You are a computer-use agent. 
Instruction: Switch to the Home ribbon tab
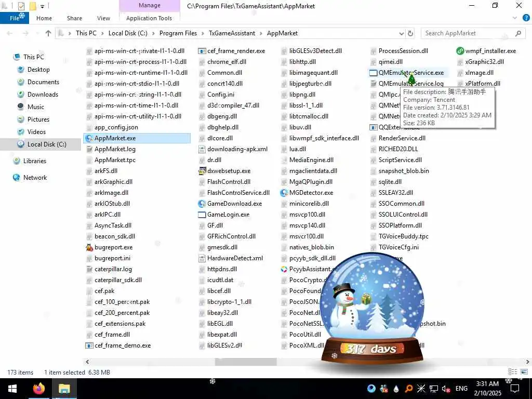coord(44,18)
